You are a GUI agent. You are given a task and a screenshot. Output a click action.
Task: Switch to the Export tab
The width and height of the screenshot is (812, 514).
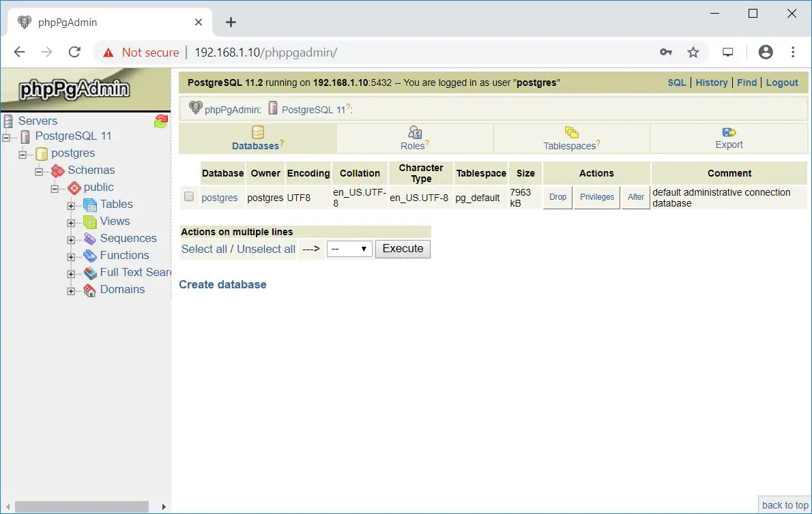point(729,138)
